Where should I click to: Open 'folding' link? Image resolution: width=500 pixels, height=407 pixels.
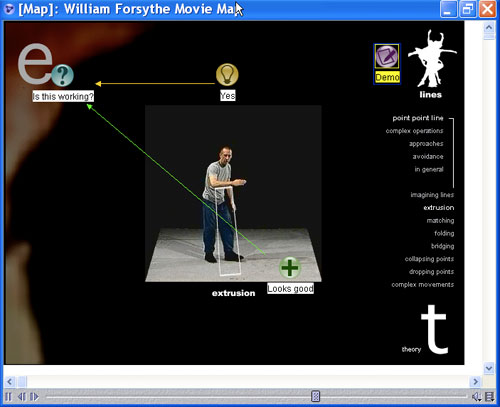(444, 233)
